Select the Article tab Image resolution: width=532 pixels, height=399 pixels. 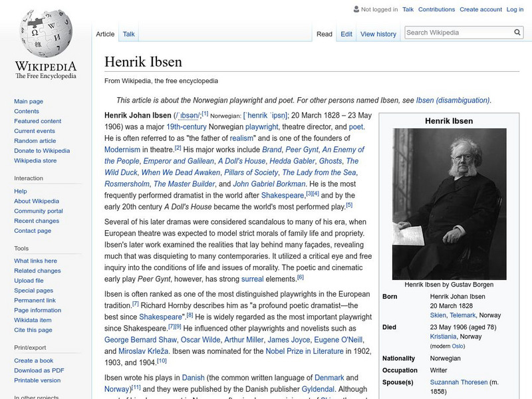[x=106, y=33]
